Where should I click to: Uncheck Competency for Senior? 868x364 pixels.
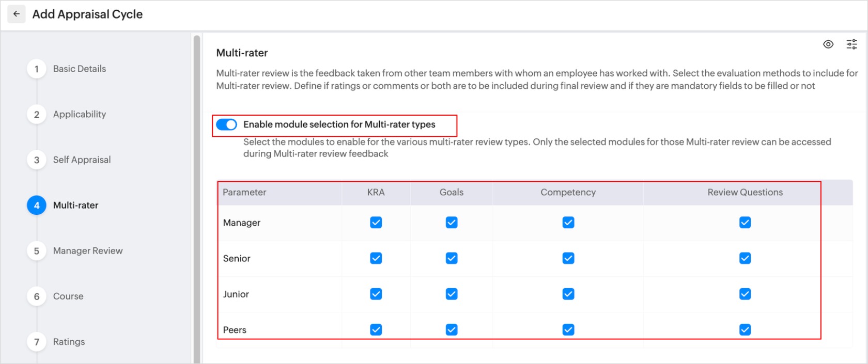[x=568, y=258]
